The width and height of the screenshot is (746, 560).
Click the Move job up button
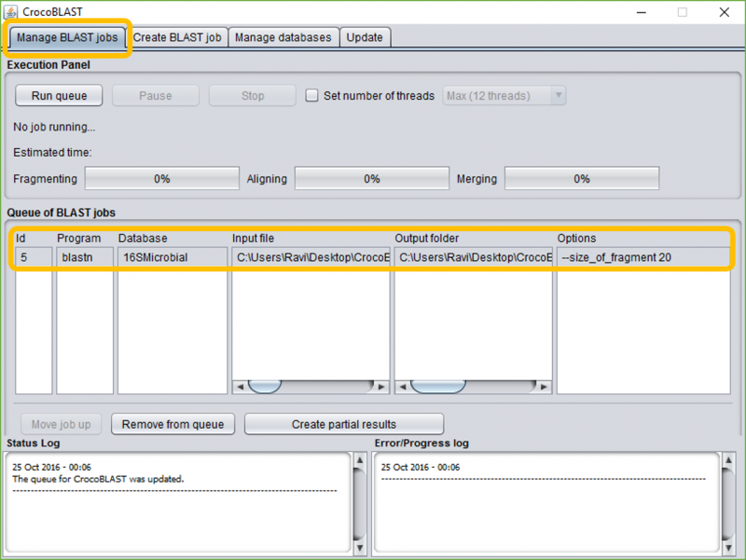[x=61, y=424]
